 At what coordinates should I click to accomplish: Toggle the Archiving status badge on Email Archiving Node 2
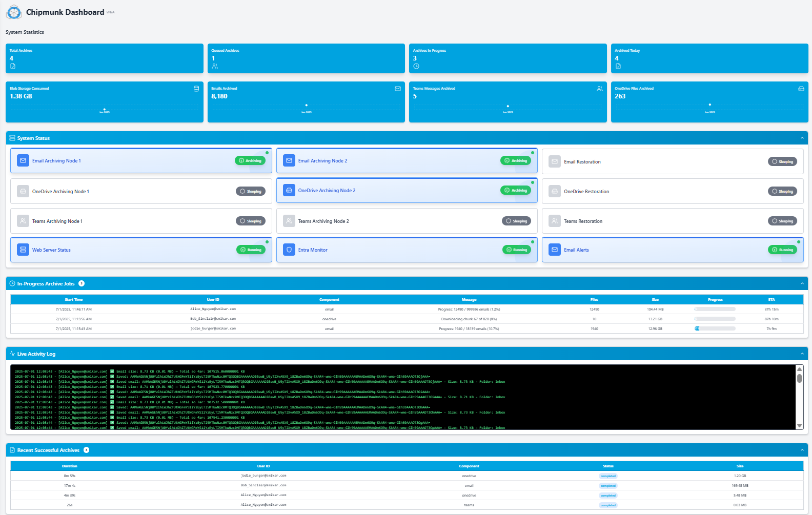516,160
